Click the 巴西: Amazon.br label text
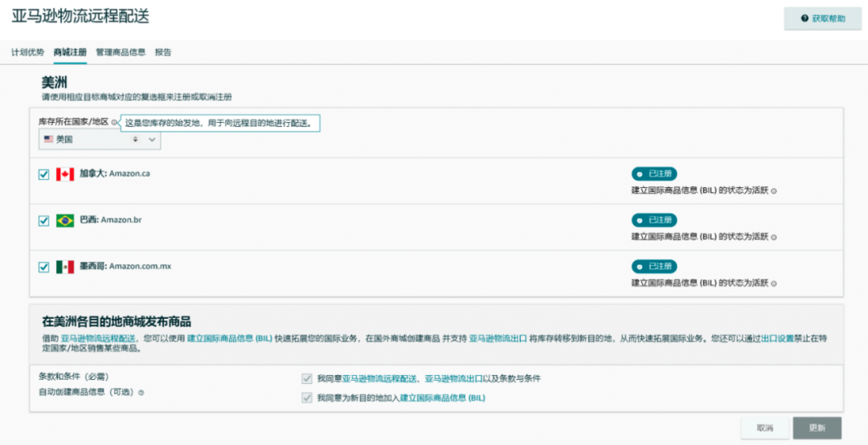 (111, 220)
